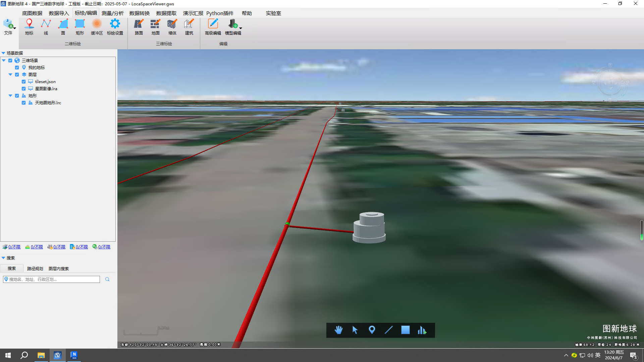Viewport: 644px width, 362px height.
Task: Open the 测量/分析 ribbon tab
Action: (x=112, y=13)
